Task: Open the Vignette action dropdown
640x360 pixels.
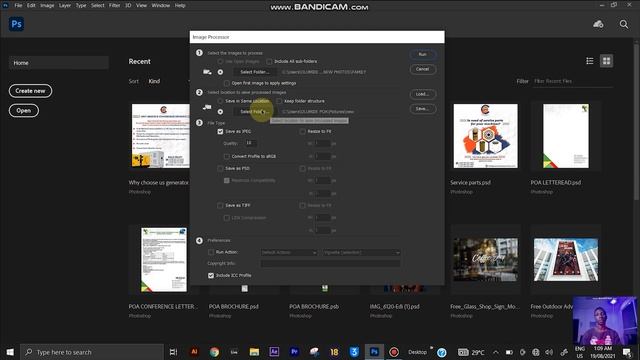Action: pyautogui.click(x=361, y=253)
